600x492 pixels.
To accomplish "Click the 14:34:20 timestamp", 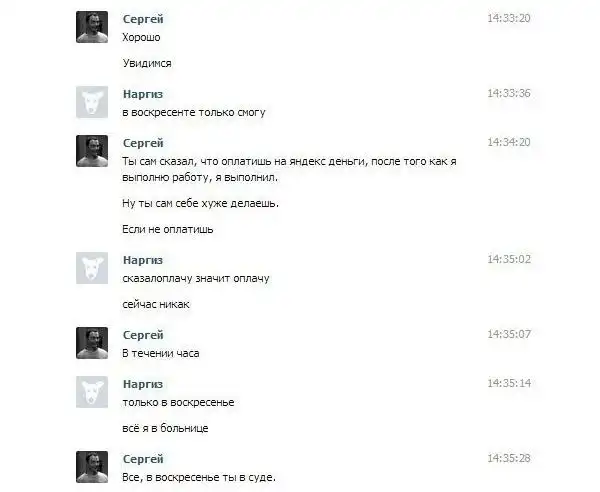I will [509, 142].
